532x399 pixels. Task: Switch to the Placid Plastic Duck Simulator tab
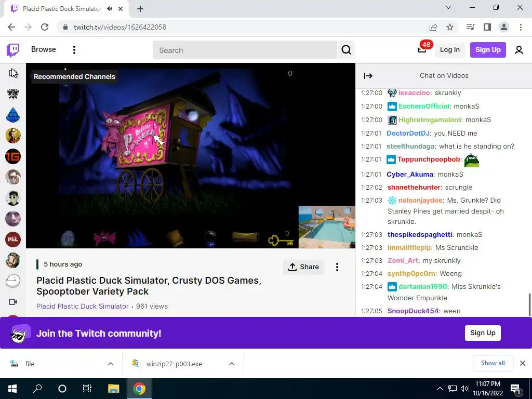[61, 9]
